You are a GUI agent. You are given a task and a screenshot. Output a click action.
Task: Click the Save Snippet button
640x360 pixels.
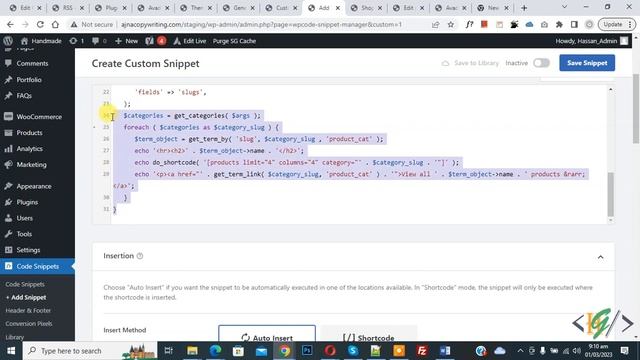click(x=587, y=63)
